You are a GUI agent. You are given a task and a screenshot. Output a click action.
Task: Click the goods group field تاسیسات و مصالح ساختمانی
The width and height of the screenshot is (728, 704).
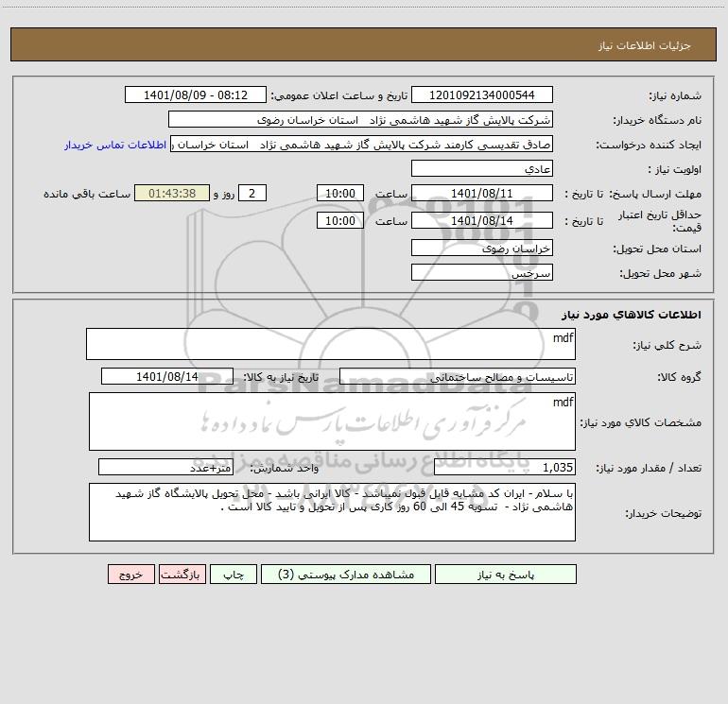click(x=458, y=376)
